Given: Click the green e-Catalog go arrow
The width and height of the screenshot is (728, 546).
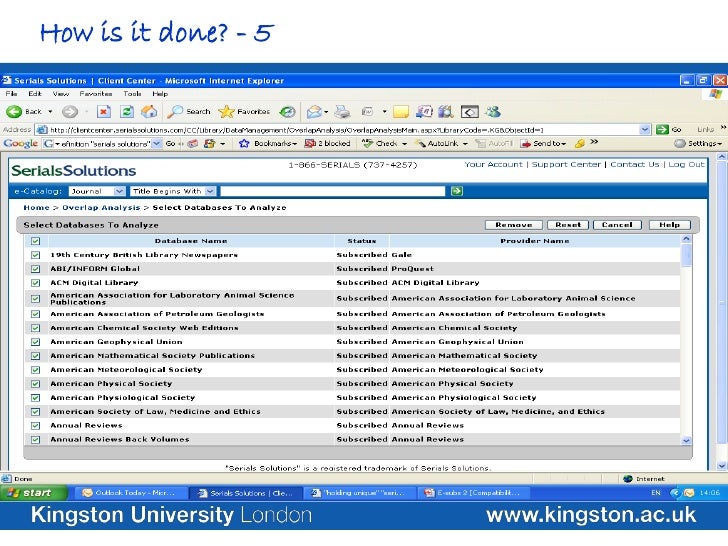Looking at the screenshot, I should [x=457, y=191].
